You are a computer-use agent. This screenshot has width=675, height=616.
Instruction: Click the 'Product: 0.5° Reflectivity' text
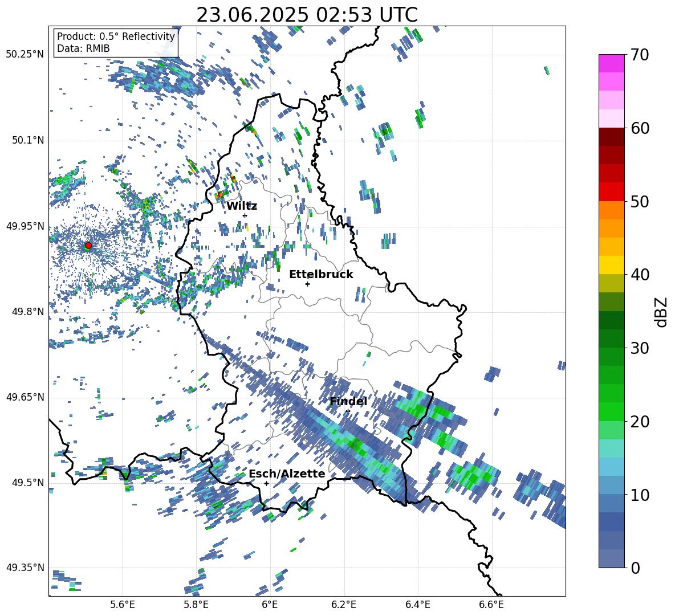(116, 36)
